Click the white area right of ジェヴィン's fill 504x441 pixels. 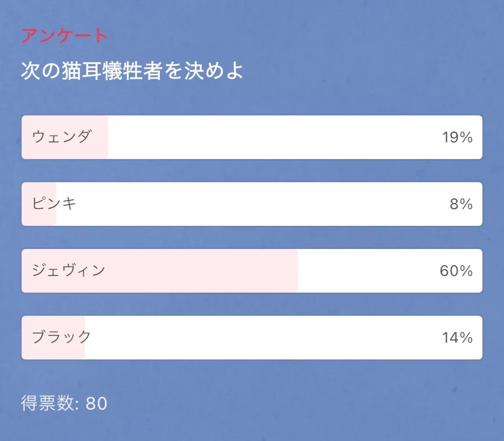point(368,271)
